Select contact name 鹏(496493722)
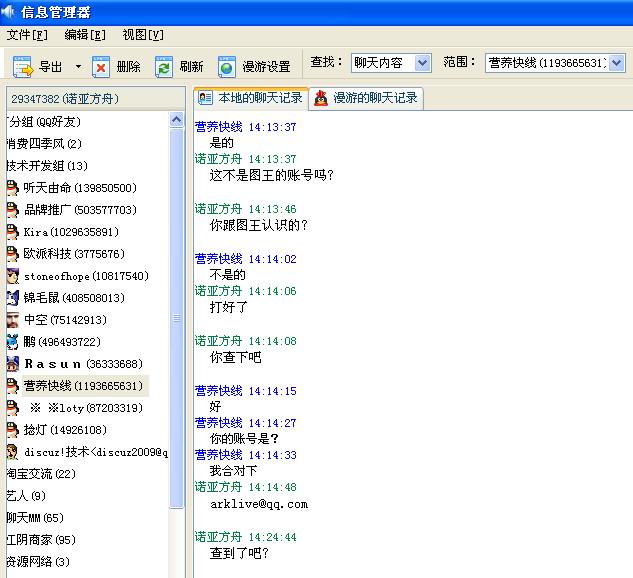Image resolution: width=633 pixels, height=578 pixels. pos(62,342)
